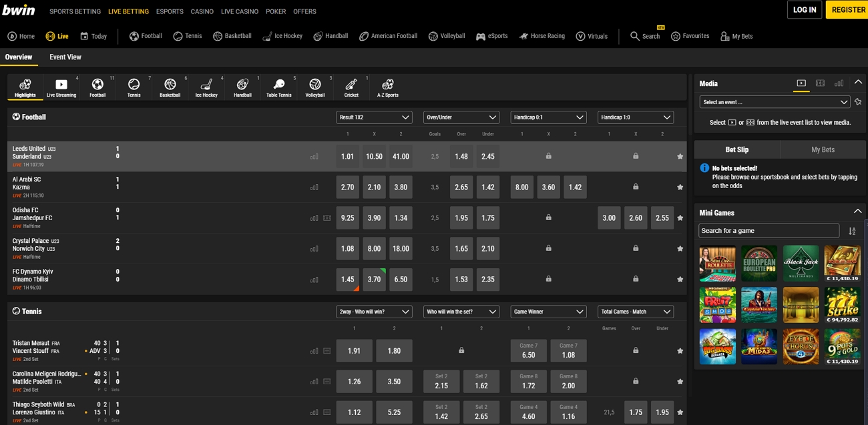
Task: Switch to My Bets tab in bet slip
Action: coord(823,149)
